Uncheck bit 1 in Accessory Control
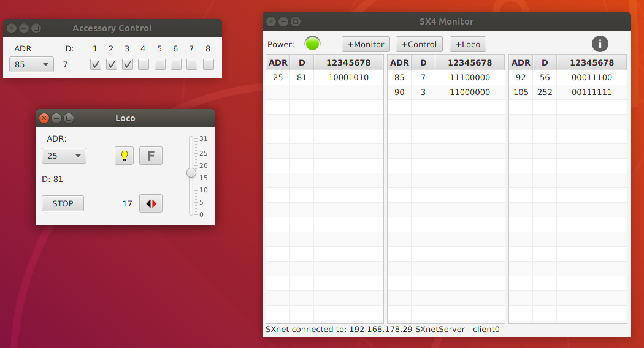 [95, 64]
